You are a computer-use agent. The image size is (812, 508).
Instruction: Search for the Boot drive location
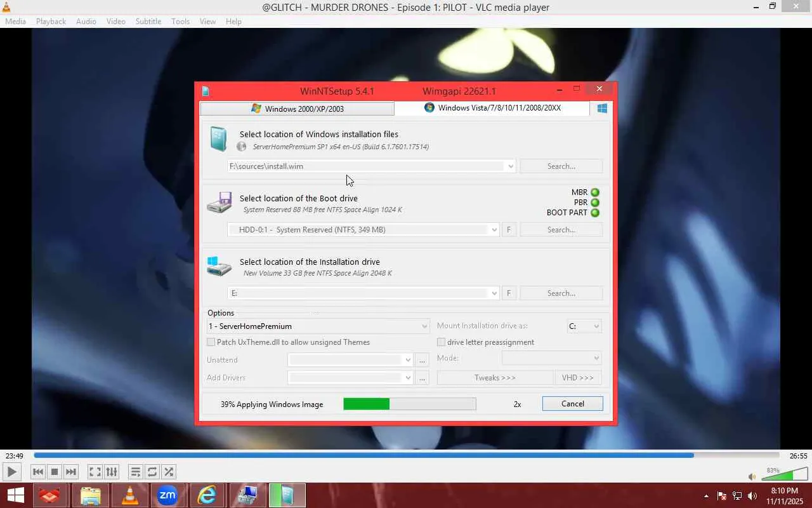click(x=561, y=230)
